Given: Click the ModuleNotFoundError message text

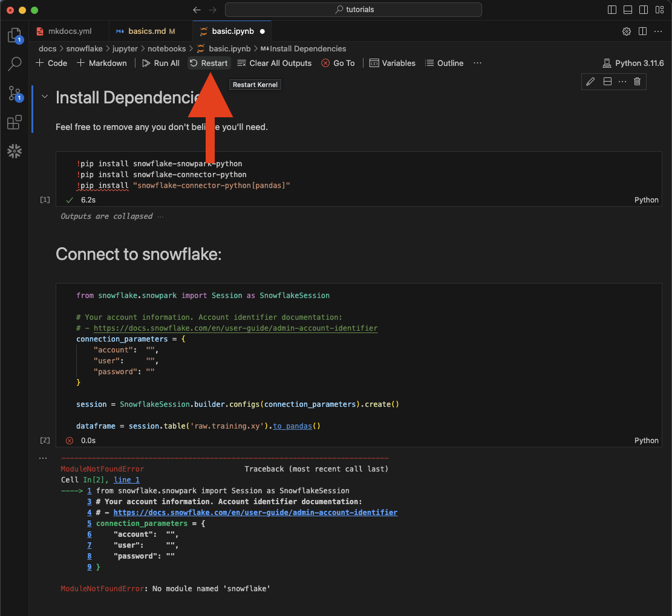Looking at the screenshot, I should pyautogui.click(x=165, y=589).
